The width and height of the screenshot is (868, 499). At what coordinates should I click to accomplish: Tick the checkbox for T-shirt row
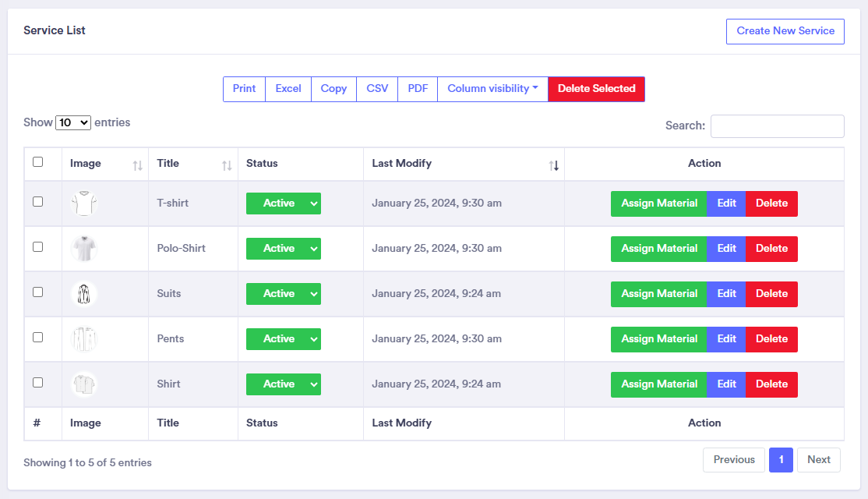[x=37, y=201]
